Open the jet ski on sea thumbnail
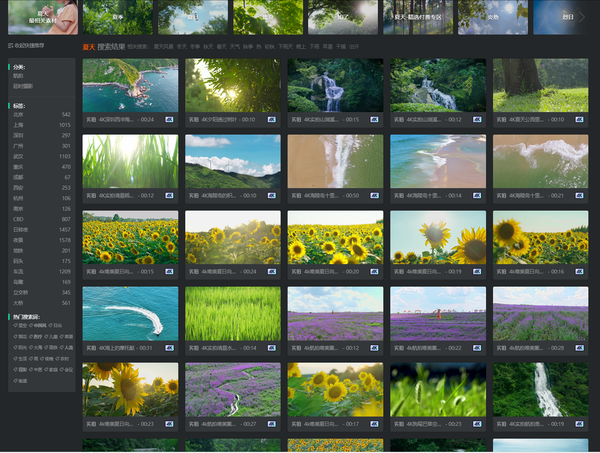This screenshot has height=453, width=600. [x=130, y=313]
